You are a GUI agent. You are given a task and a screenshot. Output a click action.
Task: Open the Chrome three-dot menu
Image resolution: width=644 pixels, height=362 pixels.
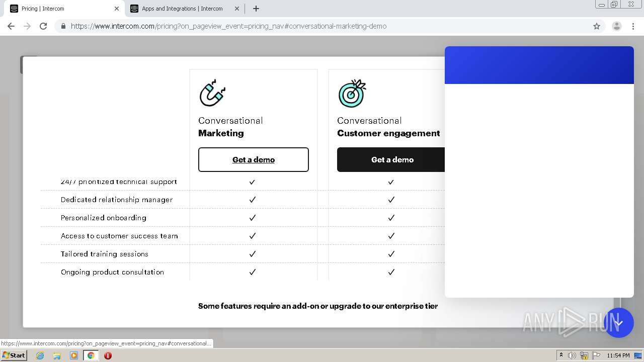633,26
